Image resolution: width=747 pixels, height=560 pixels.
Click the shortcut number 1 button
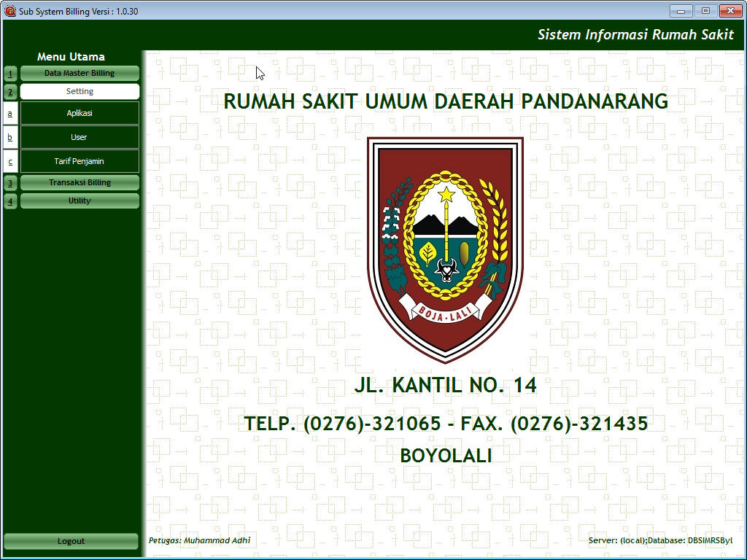click(x=10, y=74)
